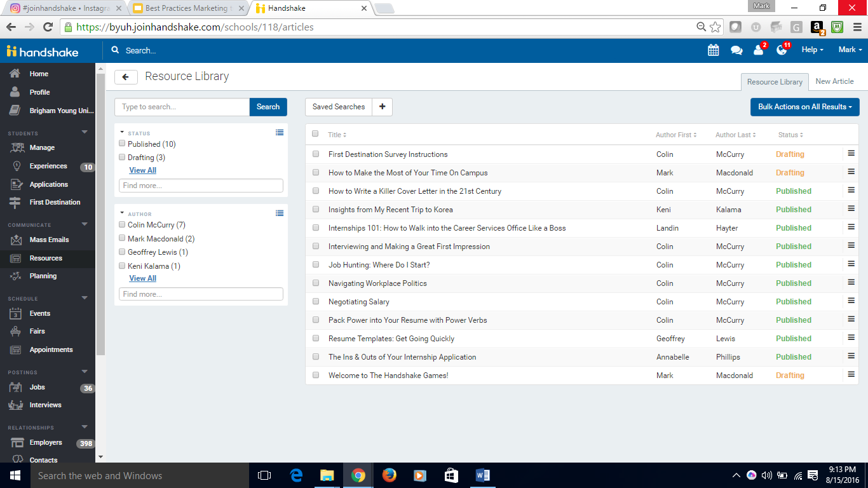
Task: Click the back arrow beside Resource Library
Action: pyautogui.click(x=126, y=77)
